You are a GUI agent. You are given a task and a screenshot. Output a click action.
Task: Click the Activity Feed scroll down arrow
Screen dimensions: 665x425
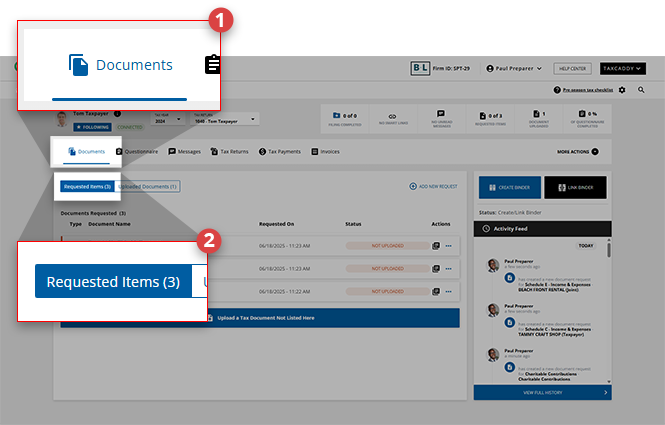609,381
